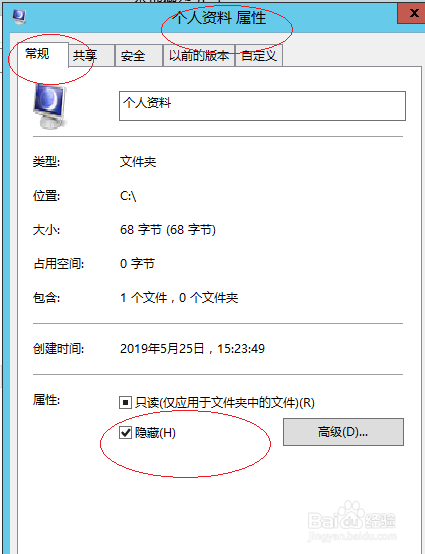Click the 个人资料 属性 title bar text
This screenshot has height=554, width=425.
tap(219, 18)
